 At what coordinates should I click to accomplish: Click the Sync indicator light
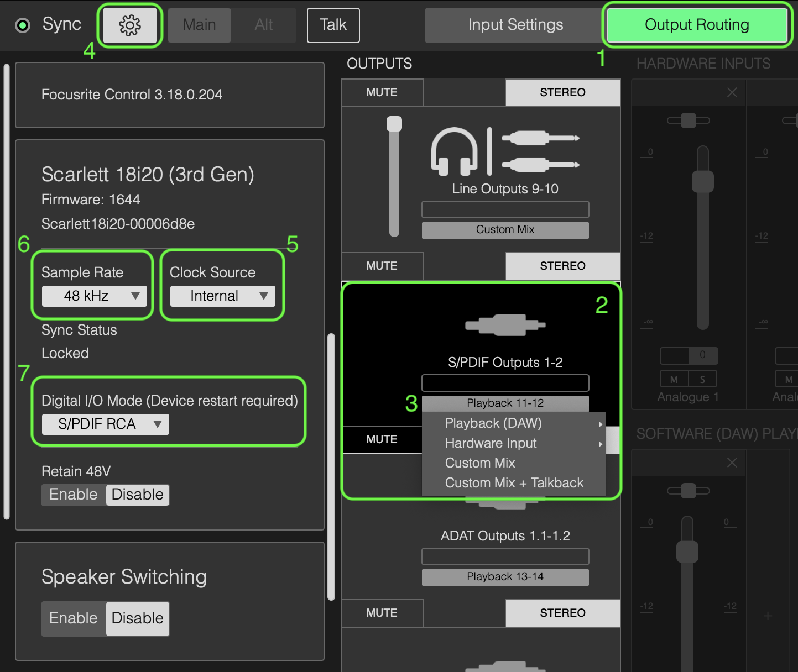pyautogui.click(x=23, y=24)
